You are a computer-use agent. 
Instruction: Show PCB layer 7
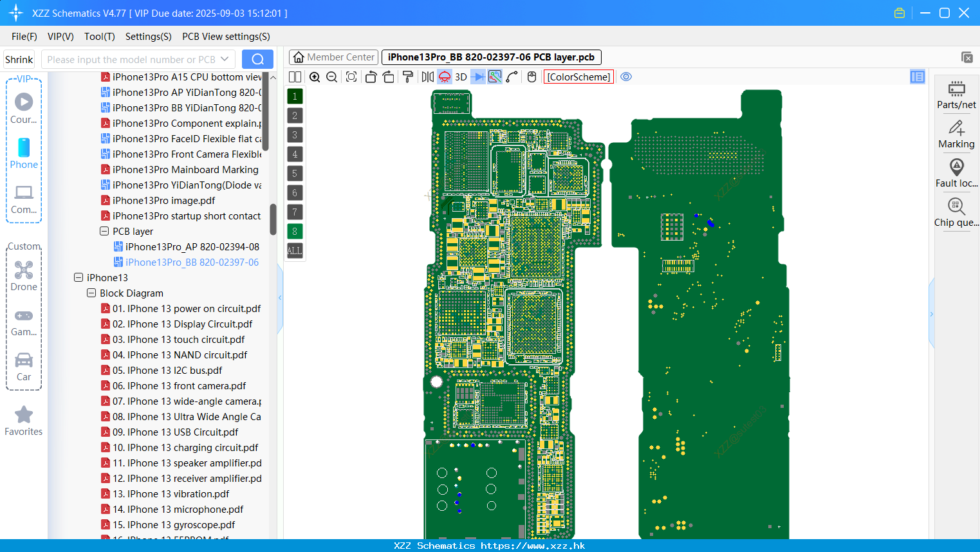[x=295, y=212]
